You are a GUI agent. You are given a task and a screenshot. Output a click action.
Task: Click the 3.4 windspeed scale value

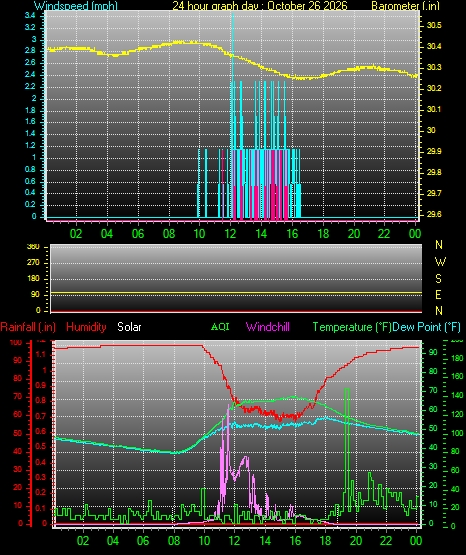[30, 15]
